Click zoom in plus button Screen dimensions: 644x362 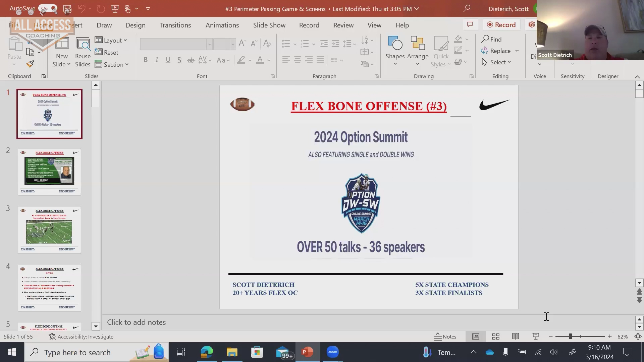pyautogui.click(x=609, y=337)
